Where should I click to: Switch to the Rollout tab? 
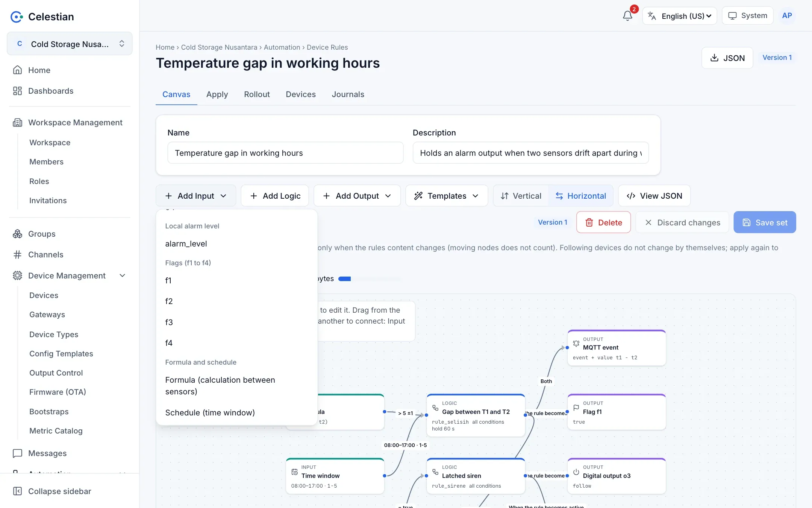257,94
